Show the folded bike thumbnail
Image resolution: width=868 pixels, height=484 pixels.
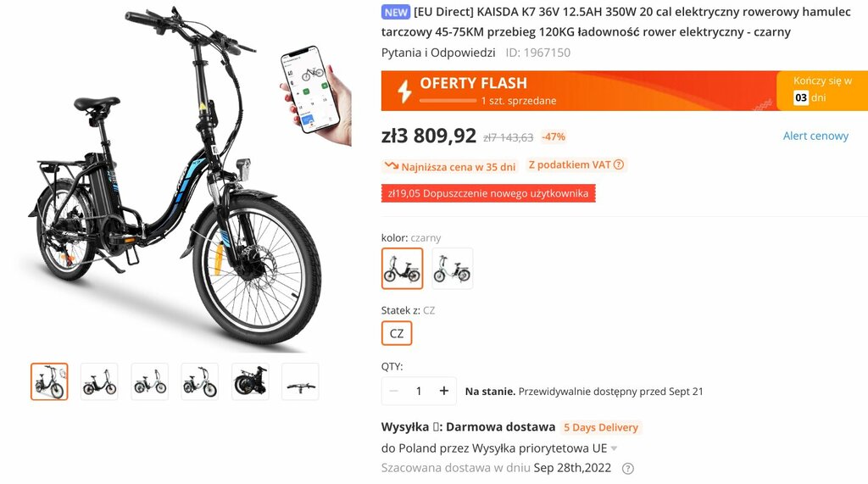[250, 381]
